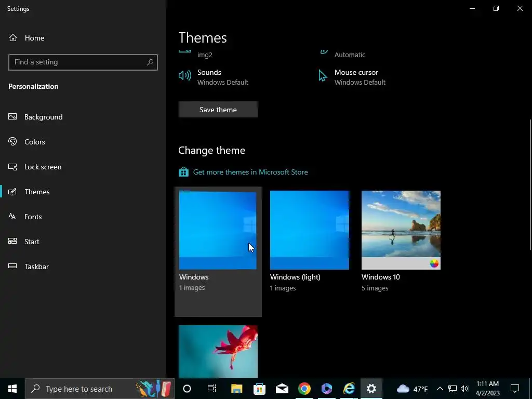Click the Microsoft Store bag icon beside link
532x399 pixels.
183,172
